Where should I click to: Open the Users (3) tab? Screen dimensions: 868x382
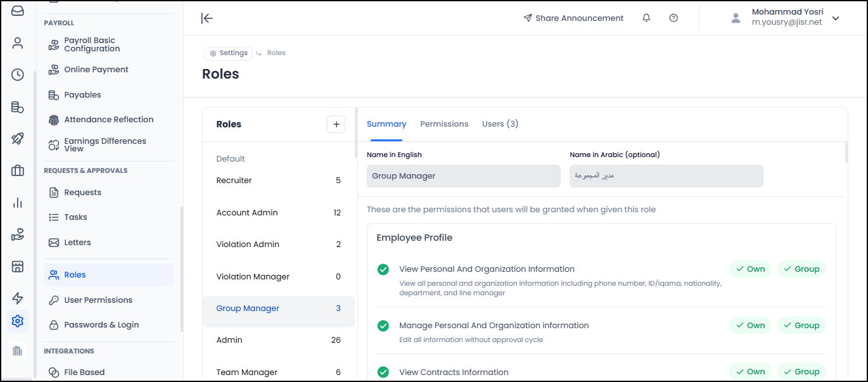[x=500, y=124]
